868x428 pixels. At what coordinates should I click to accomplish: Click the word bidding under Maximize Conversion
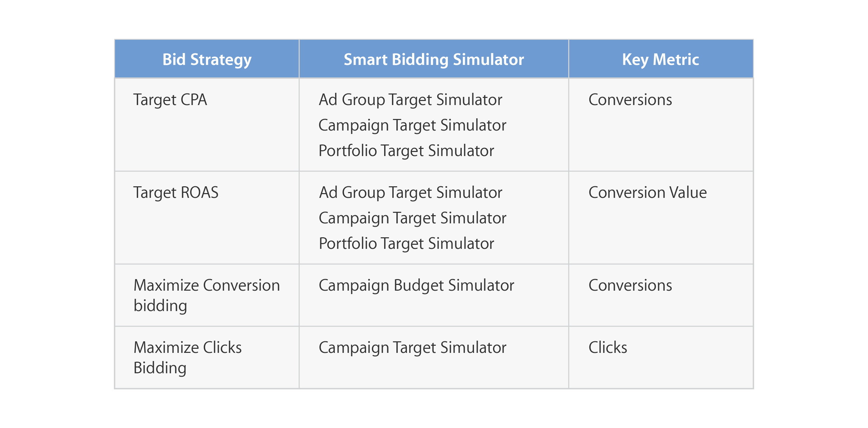coord(160,306)
